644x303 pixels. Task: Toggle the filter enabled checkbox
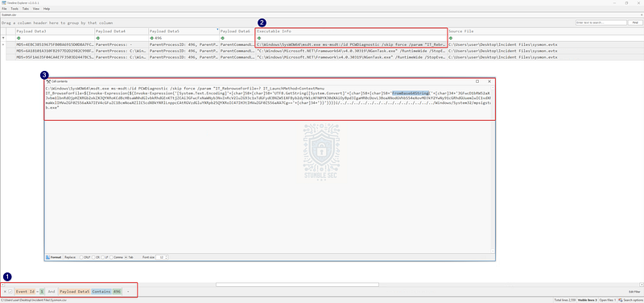click(10, 292)
